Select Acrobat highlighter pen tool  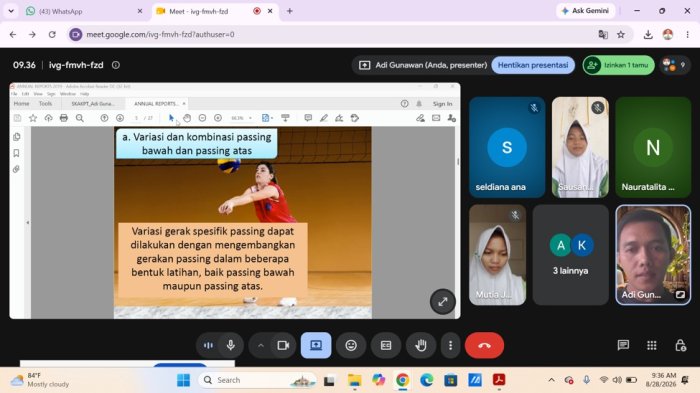(324, 118)
